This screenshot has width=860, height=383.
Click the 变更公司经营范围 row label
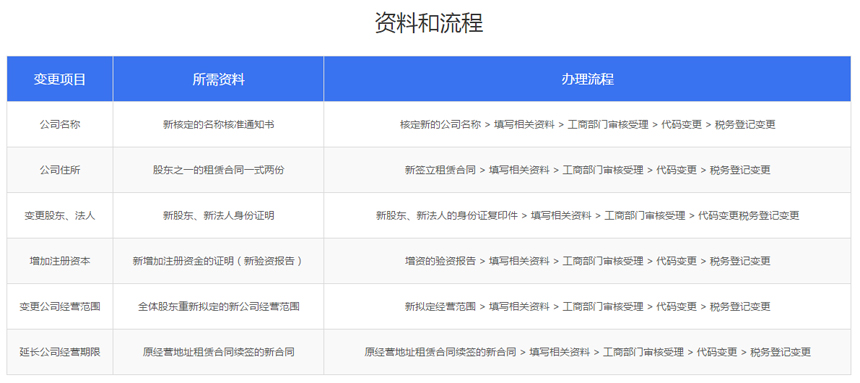point(60,306)
